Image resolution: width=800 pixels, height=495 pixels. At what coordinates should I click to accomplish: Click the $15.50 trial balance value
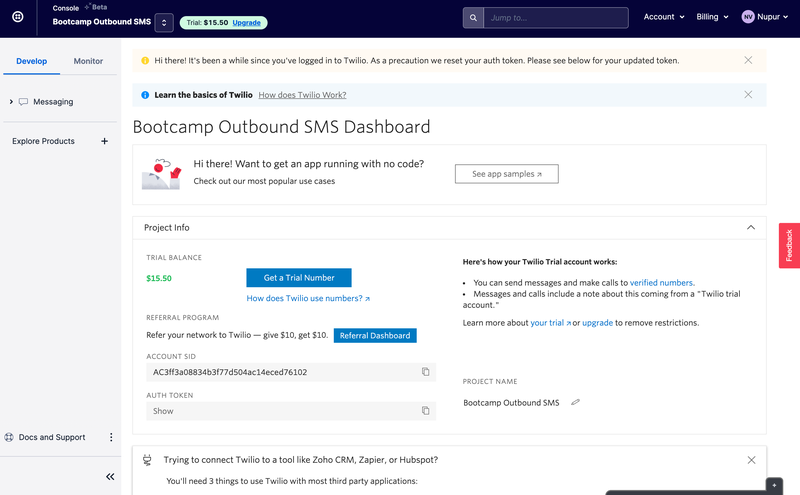159,279
